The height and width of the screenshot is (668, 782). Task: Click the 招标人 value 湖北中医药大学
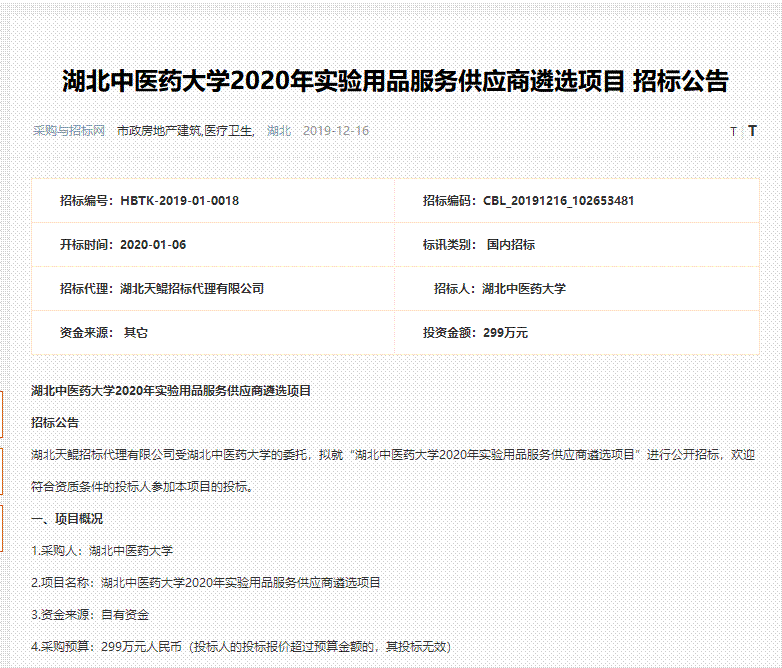[x=524, y=289]
